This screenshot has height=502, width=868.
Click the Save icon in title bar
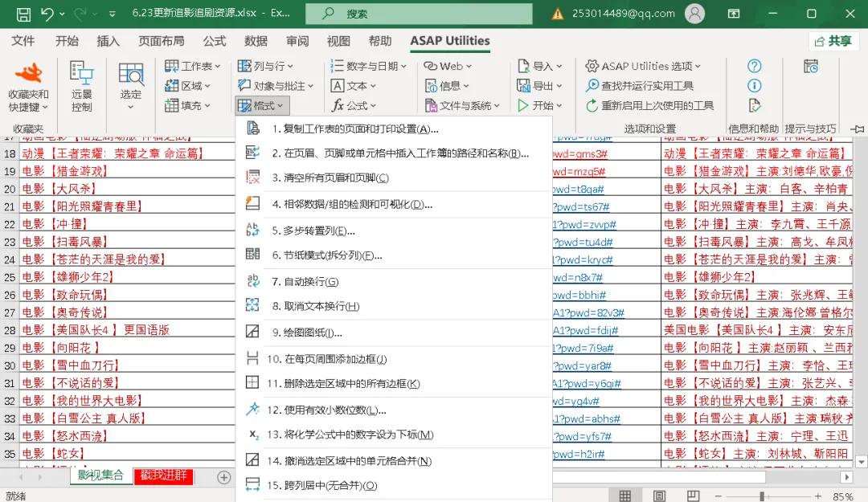24,14
